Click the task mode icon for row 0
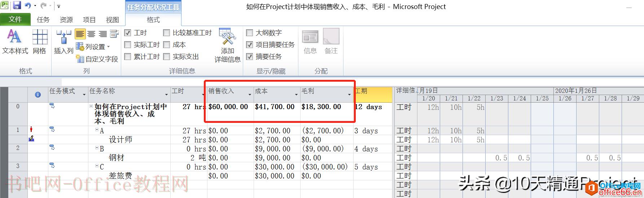Screen dimensions: 644x198 click(52, 106)
